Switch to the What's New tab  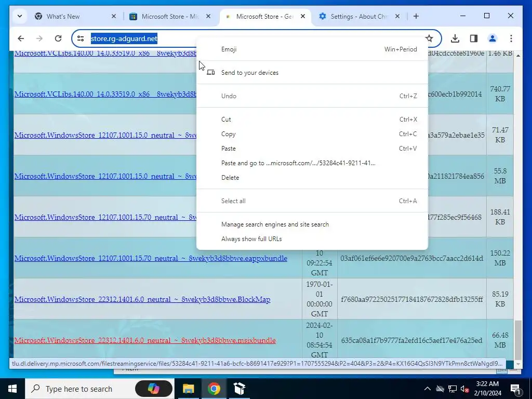(x=75, y=16)
